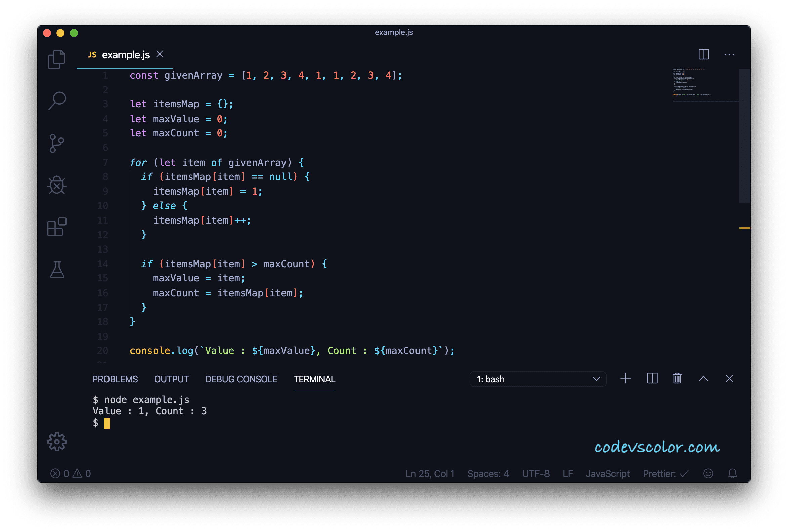Click 'UTF-8' encoding in status bar
The width and height of the screenshot is (788, 532).
(x=536, y=474)
